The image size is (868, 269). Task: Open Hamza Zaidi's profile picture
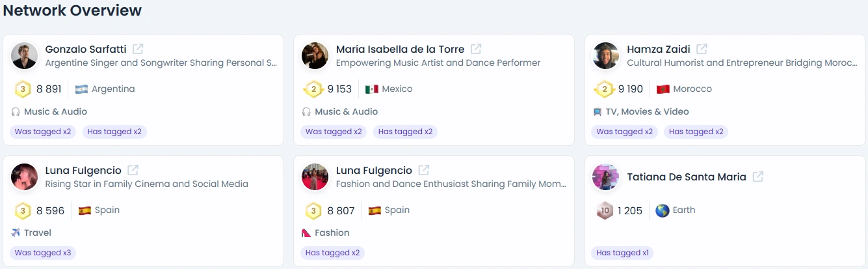tap(606, 56)
